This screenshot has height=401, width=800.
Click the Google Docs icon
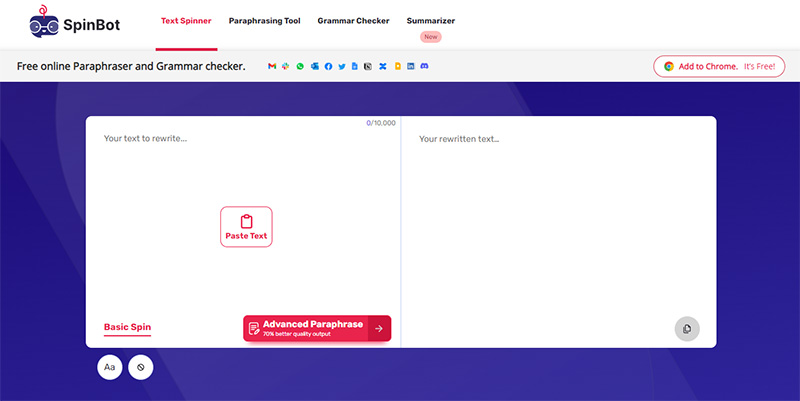point(355,66)
